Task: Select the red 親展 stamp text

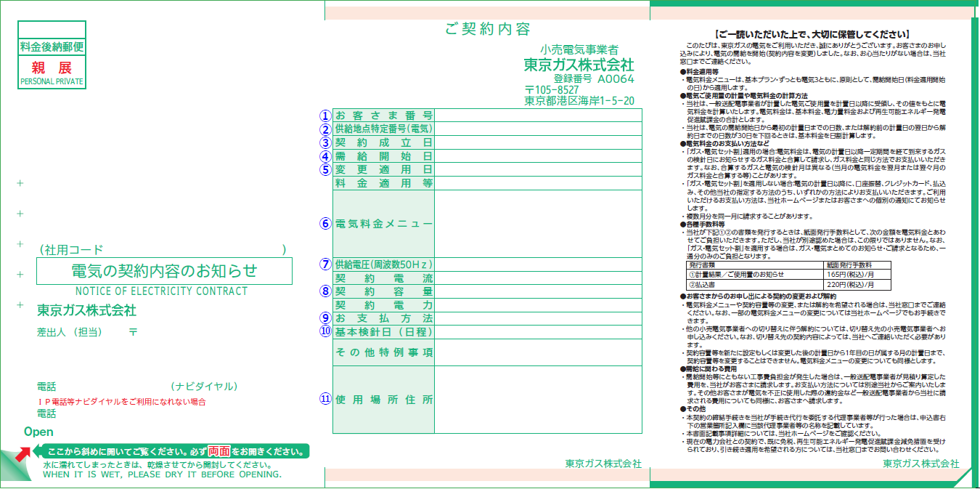Action: (52, 68)
